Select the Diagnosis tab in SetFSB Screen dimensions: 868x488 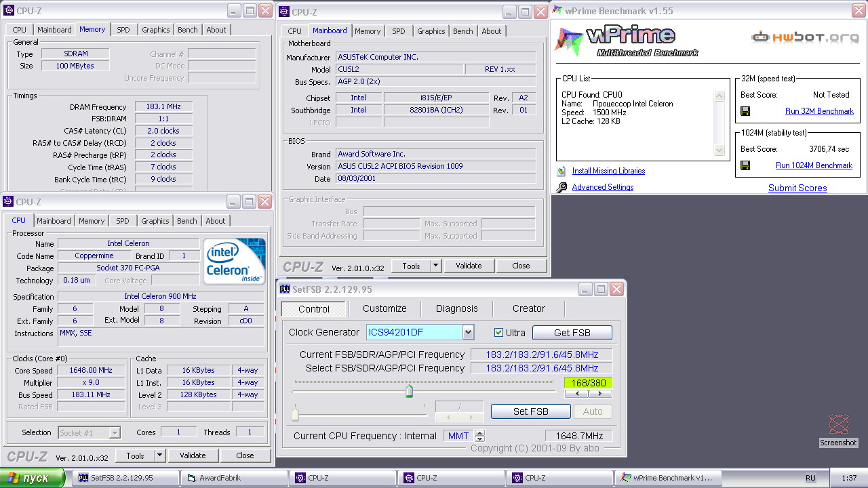pyautogui.click(x=456, y=308)
